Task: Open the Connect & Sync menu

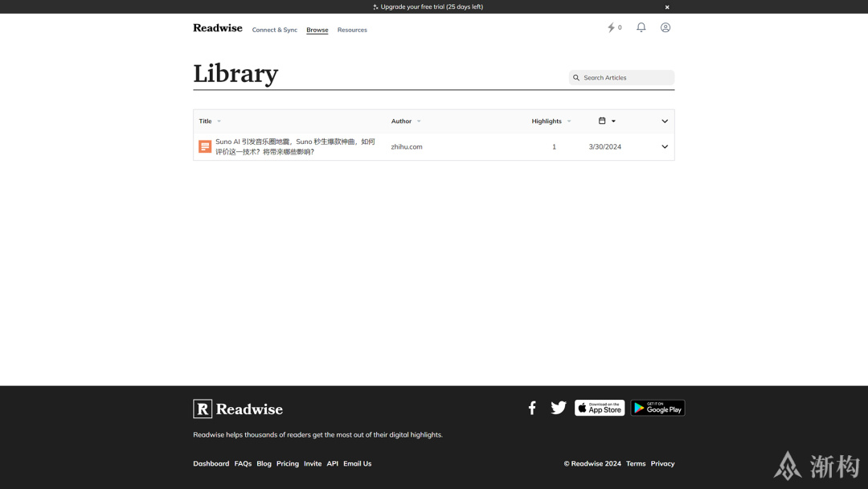Action: (274, 30)
